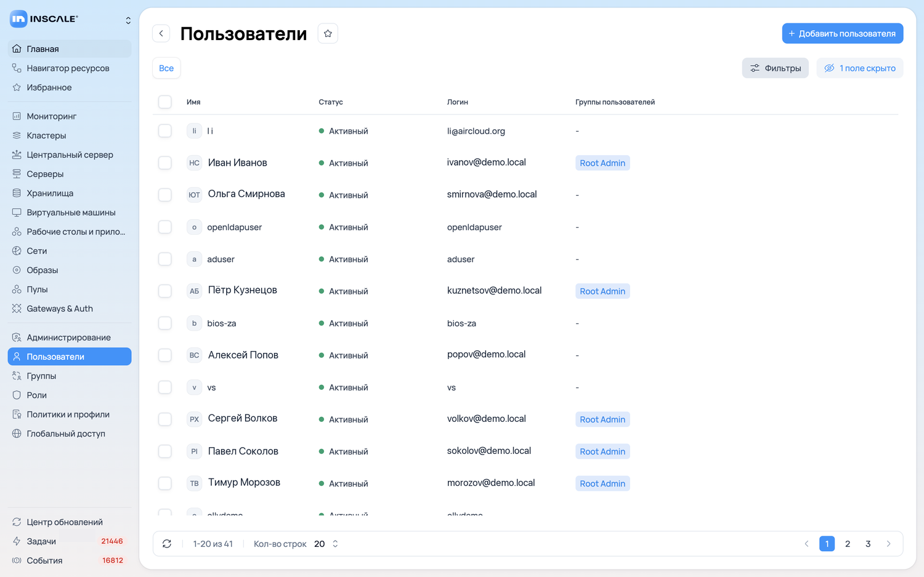Click the star icon beside Избранное
The height and width of the screenshot is (577, 924).
coord(17,87)
